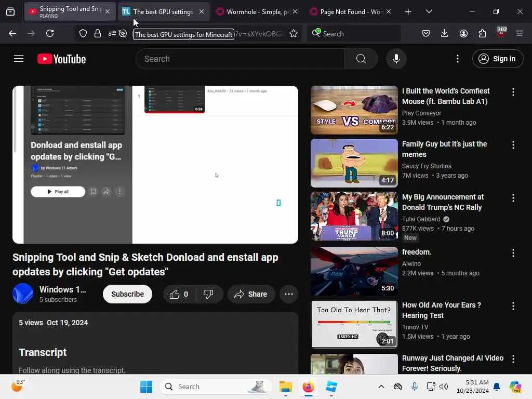The height and width of the screenshot is (399, 532).
Task: Subscribe to the channel
Action: tap(128, 294)
